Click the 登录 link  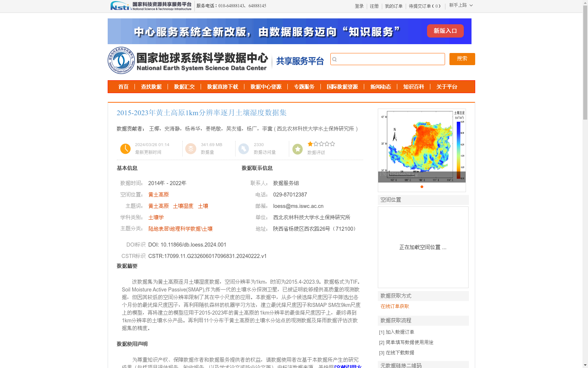click(x=359, y=6)
